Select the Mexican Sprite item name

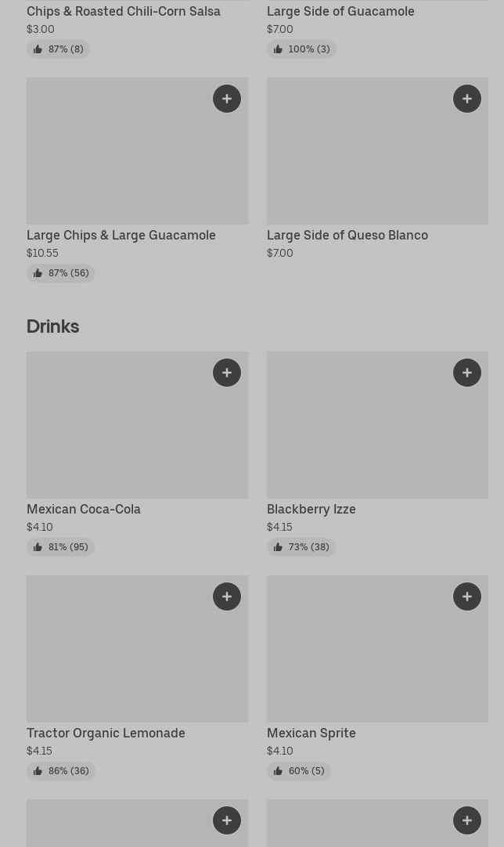[311, 733]
